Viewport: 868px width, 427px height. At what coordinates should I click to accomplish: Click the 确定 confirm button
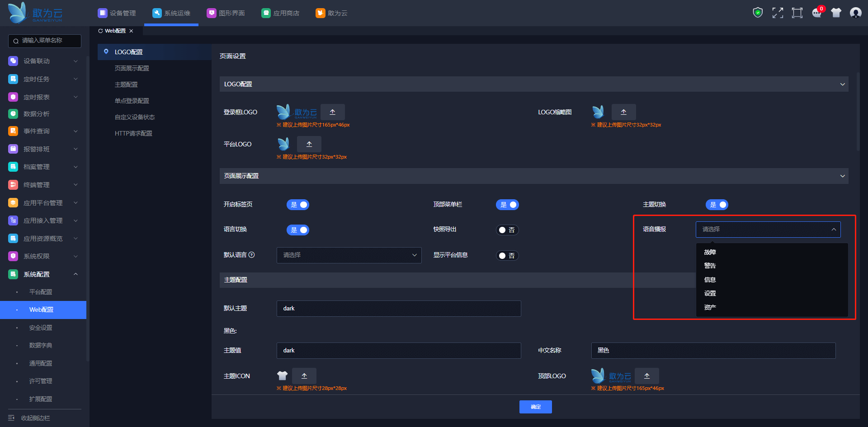(x=535, y=407)
